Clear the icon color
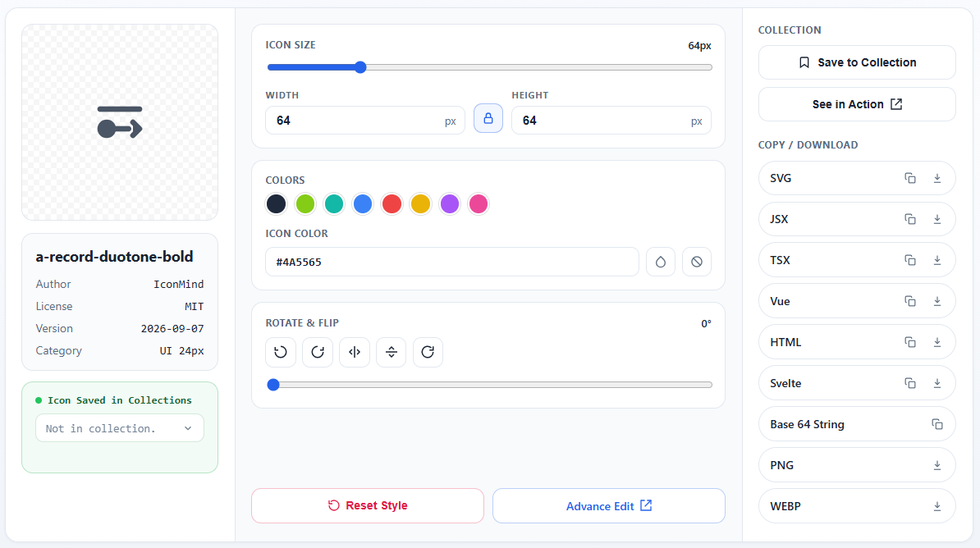 [697, 262]
